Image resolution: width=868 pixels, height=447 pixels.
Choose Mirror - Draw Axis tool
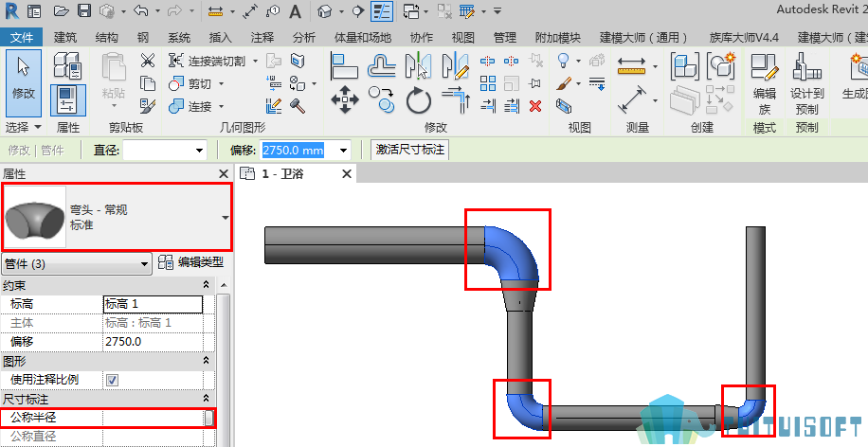point(455,66)
